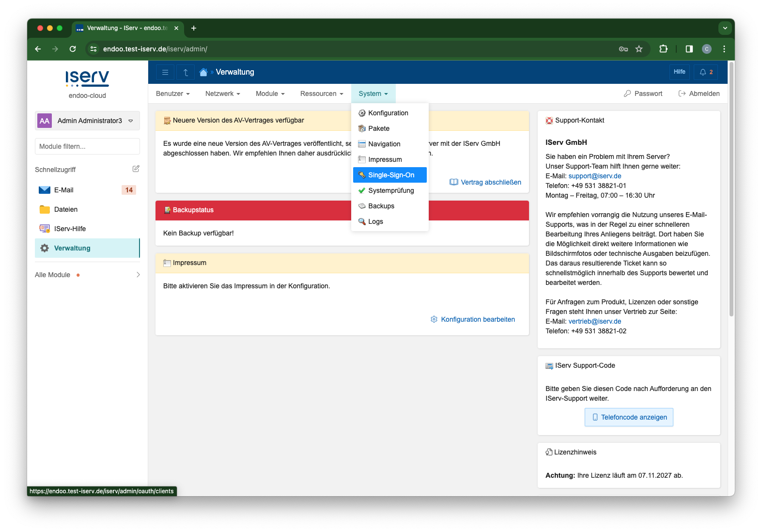Click Abmelden to log out
Screen dimensions: 762x532
click(x=699, y=94)
